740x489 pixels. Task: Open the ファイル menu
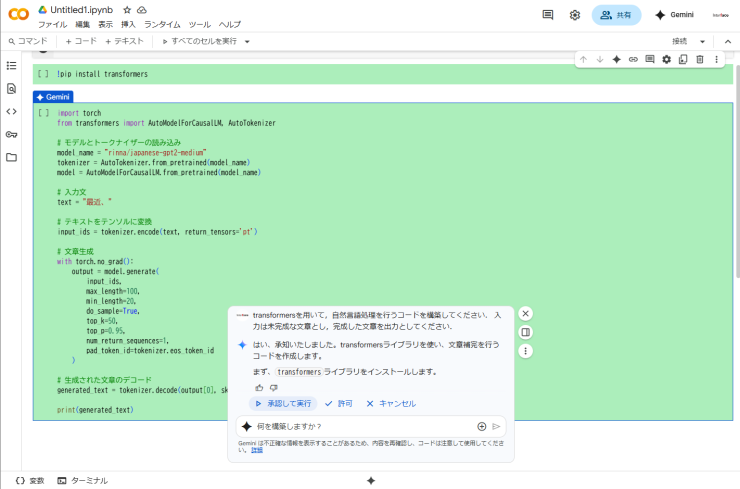coord(52,25)
